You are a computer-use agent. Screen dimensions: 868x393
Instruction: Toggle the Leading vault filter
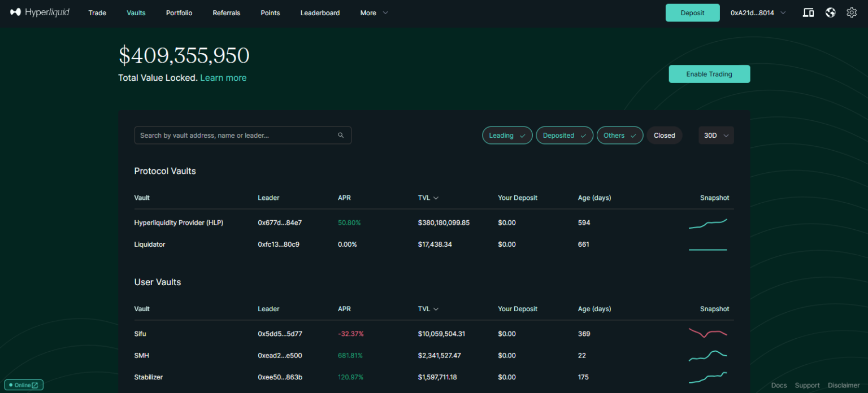tap(507, 136)
